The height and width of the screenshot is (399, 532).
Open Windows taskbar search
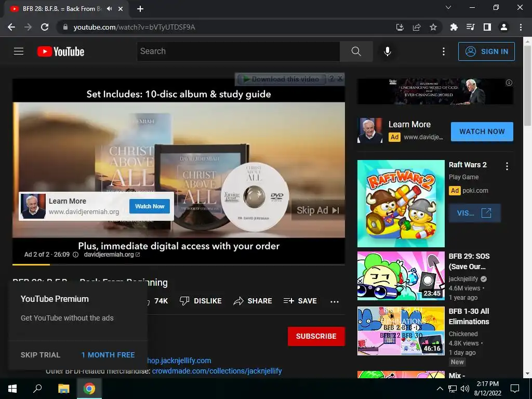click(x=37, y=389)
